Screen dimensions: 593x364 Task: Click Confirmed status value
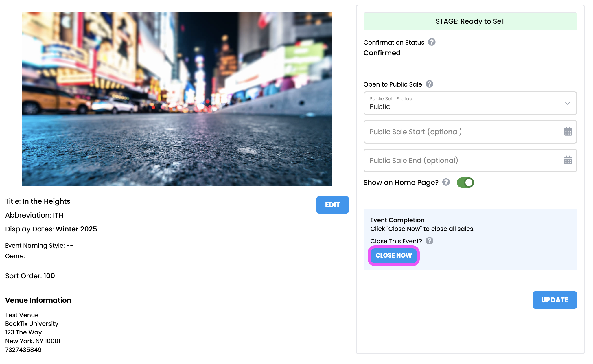click(x=382, y=53)
